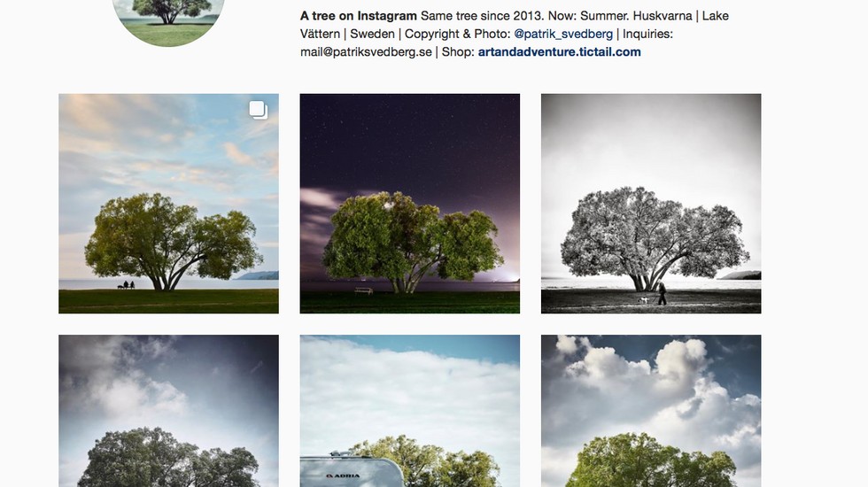Viewport: 868px width, 487px height.
Task: Visit the artandadventure.tictail.com shop link
Action: 559,52
